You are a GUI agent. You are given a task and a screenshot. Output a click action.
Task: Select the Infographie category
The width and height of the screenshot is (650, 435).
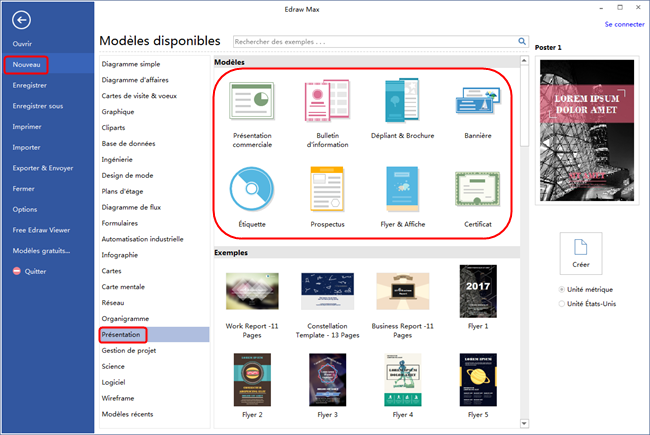(120, 255)
